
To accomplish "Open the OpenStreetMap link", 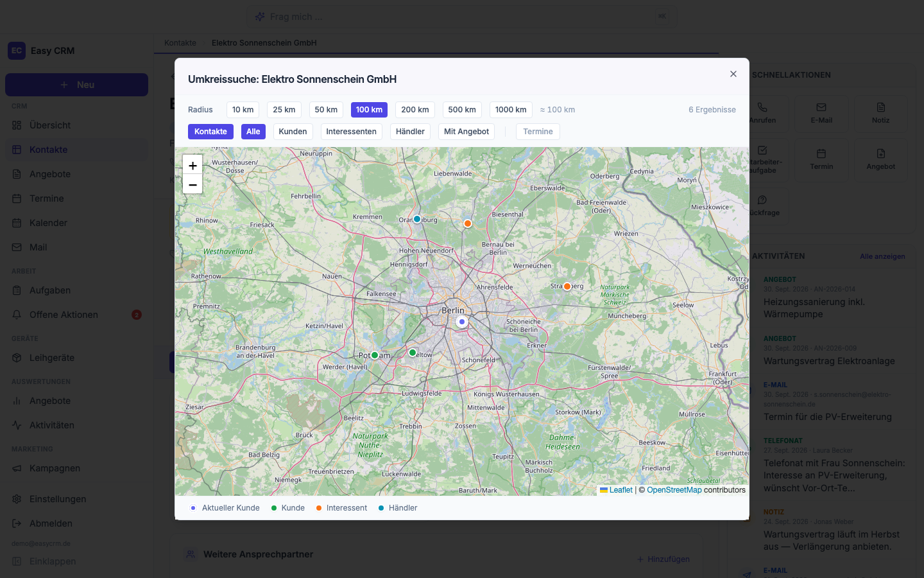I will click(674, 490).
